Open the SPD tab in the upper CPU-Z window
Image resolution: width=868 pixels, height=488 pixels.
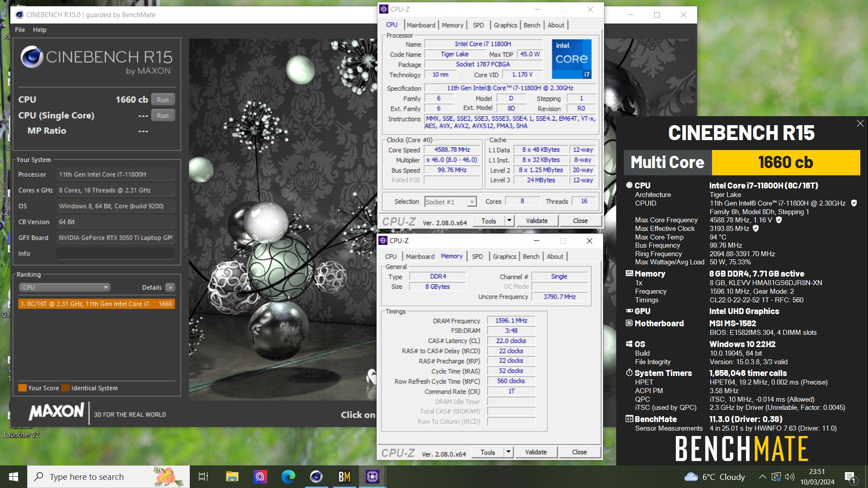478,25
